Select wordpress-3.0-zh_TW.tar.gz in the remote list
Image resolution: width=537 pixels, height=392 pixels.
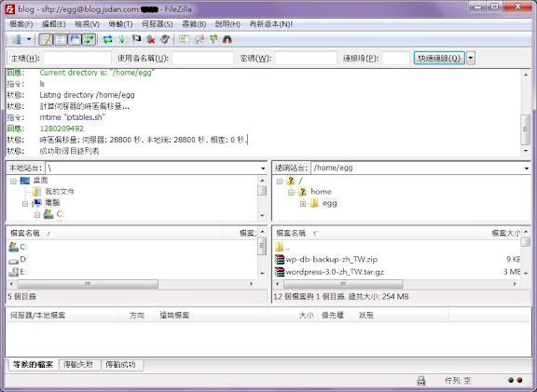click(335, 272)
